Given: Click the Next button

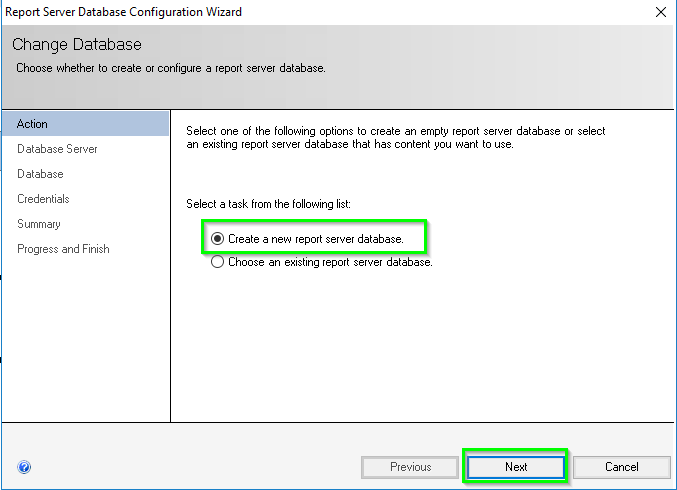Looking at the screenshot, I should [516, 467].
